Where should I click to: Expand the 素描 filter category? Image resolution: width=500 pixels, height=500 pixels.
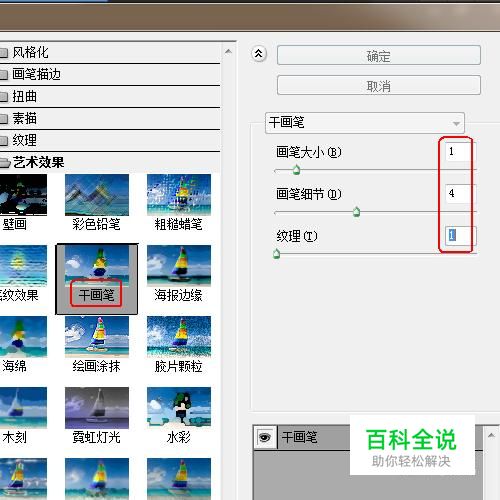pos(110,119)
